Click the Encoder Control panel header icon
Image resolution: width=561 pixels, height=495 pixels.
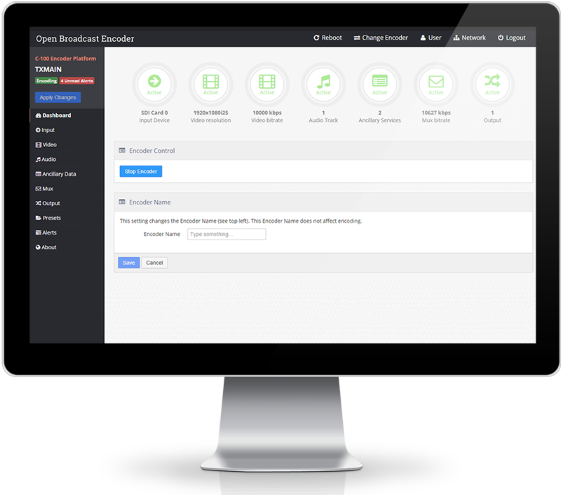[122, 151]
